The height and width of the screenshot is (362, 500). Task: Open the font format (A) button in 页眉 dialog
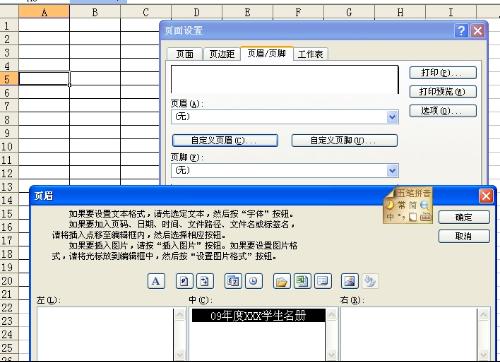point(156,281)
